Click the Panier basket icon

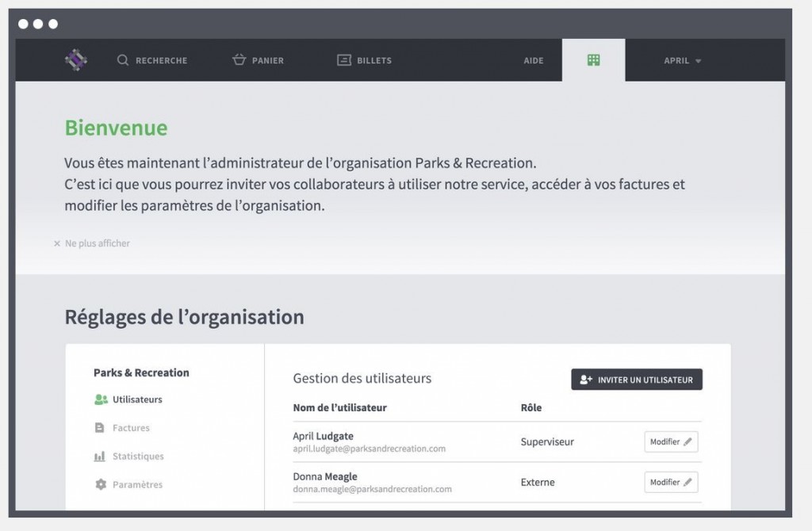[x=239, y=59]
